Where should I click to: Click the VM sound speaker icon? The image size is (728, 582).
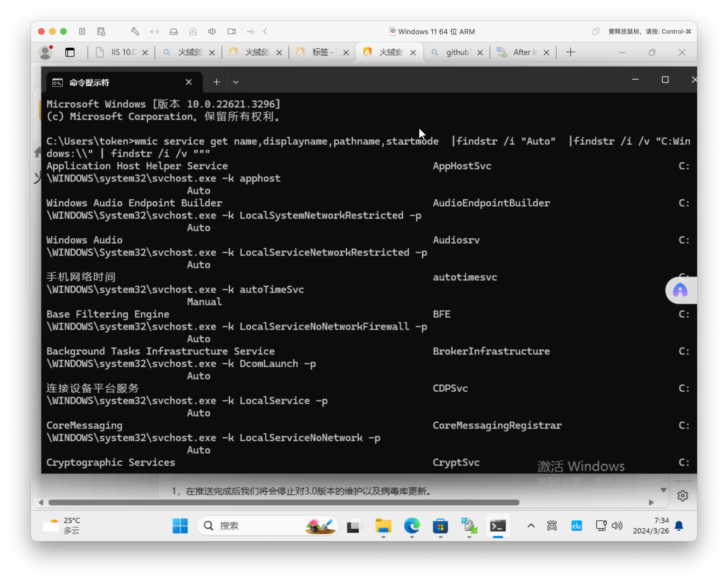coord(212,31)
